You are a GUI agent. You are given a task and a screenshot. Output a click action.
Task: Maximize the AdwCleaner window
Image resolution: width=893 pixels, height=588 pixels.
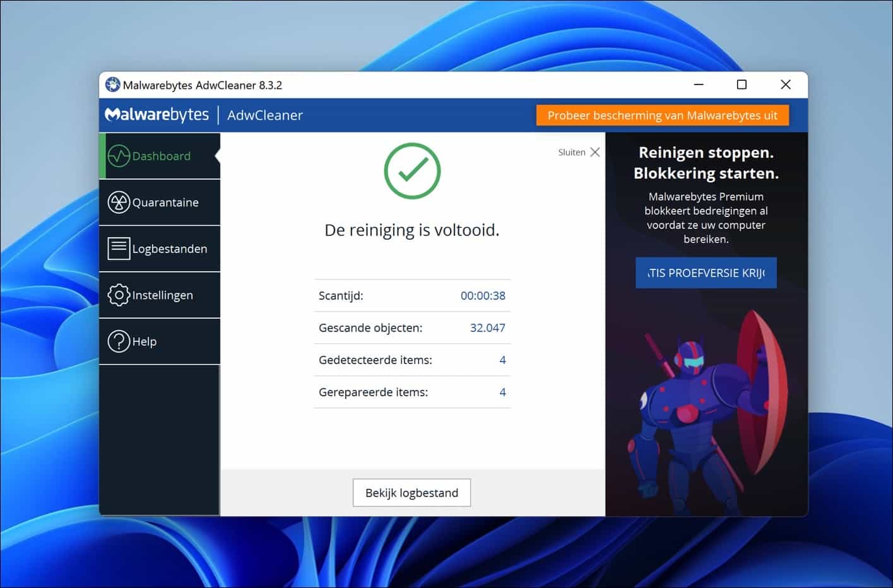[x=741, y=84]
